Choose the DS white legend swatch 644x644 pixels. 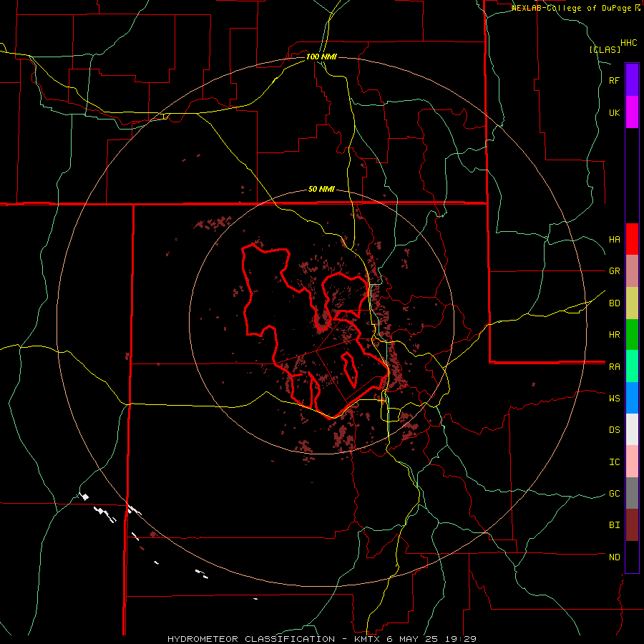click(x=632, y=429)
